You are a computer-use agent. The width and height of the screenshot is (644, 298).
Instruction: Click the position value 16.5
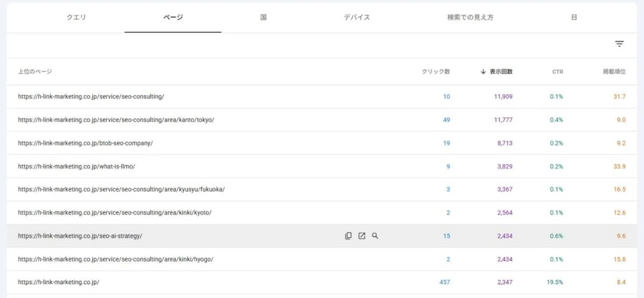click(x=620, y=190)
